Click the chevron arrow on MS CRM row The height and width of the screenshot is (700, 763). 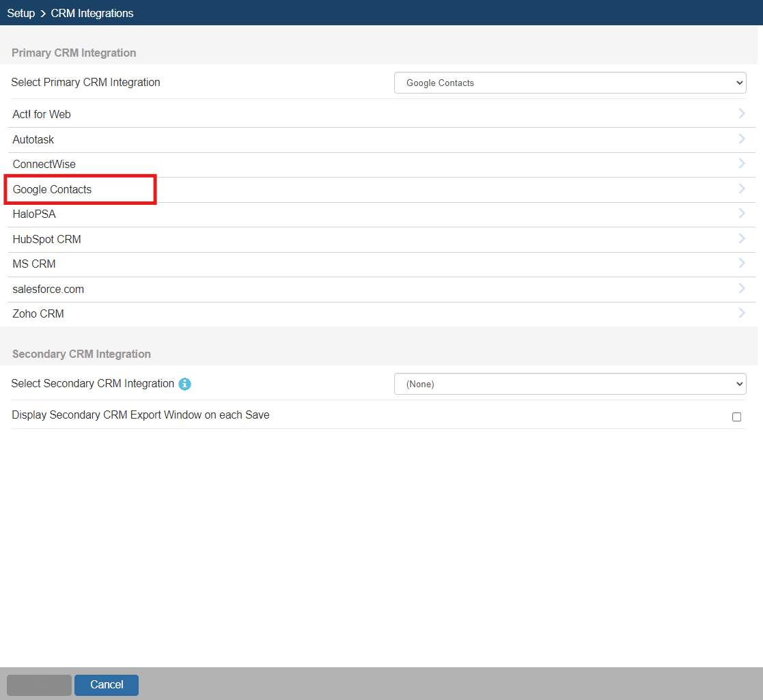[x=742, y=263]
